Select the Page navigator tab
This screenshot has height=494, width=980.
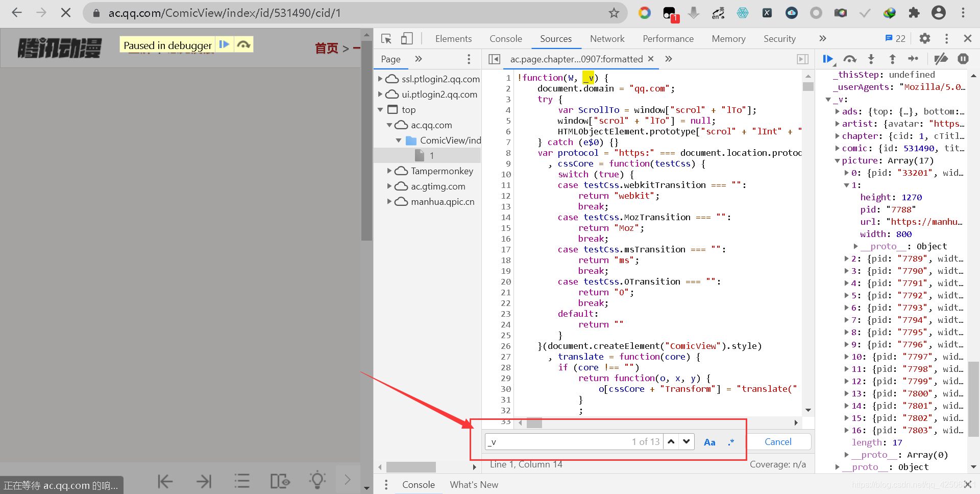click(x=390, y=59)
